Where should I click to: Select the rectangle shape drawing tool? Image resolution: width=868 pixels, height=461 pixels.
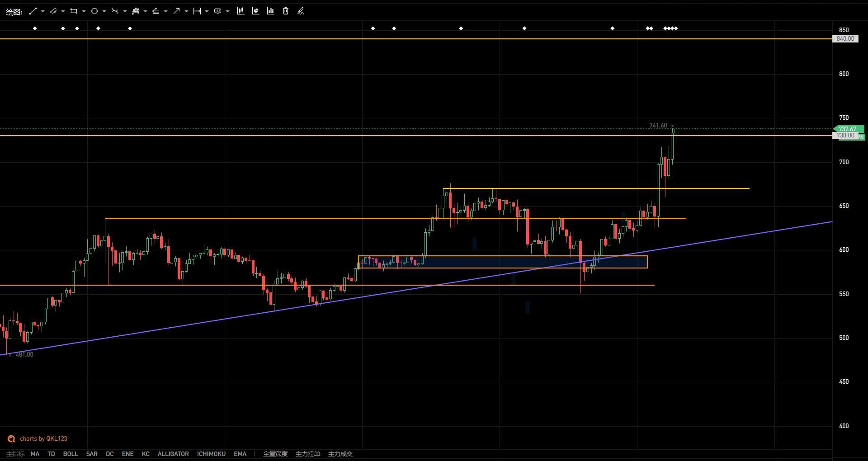pyautogui.click(x=74, y=11)
